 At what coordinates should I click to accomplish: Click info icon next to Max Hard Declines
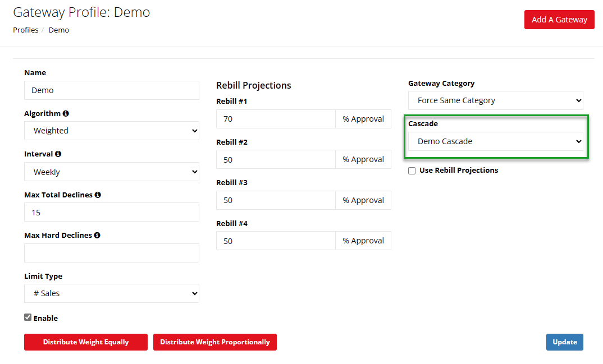(x=97, y=236)
